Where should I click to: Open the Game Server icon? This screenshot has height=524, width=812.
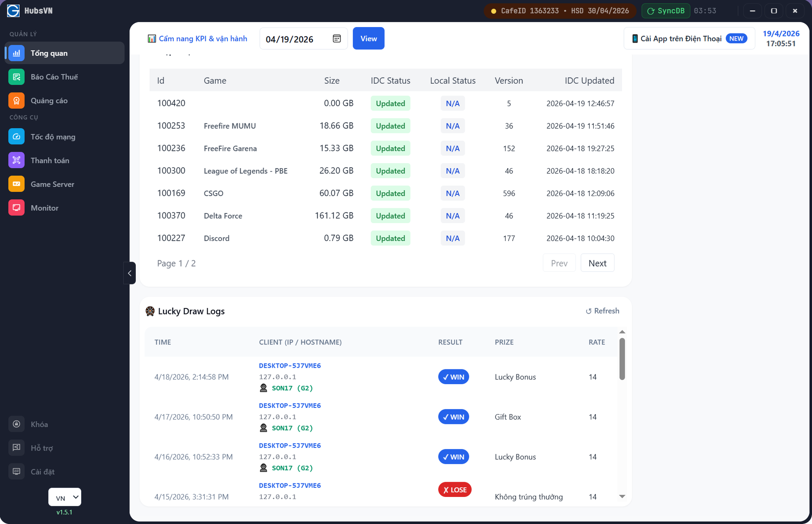[x=16, y=184]
